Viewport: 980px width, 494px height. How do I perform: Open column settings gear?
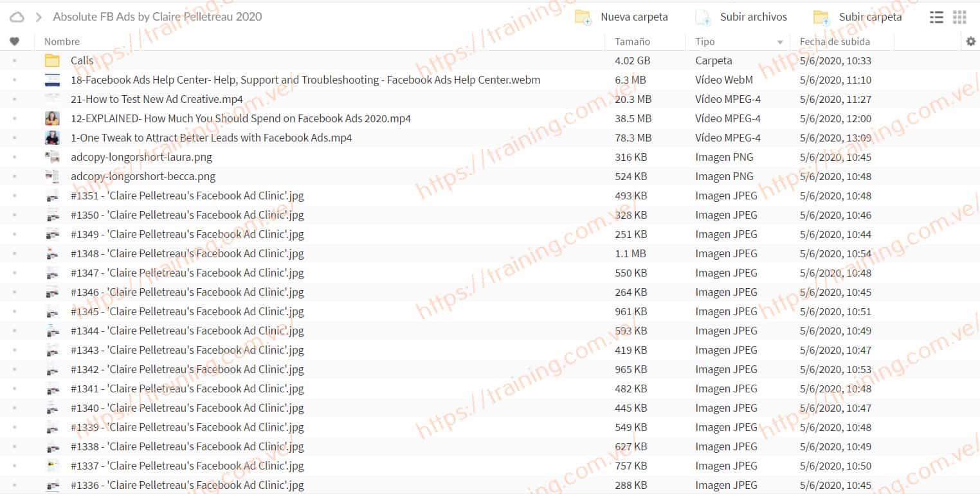[x=970, y=42]
